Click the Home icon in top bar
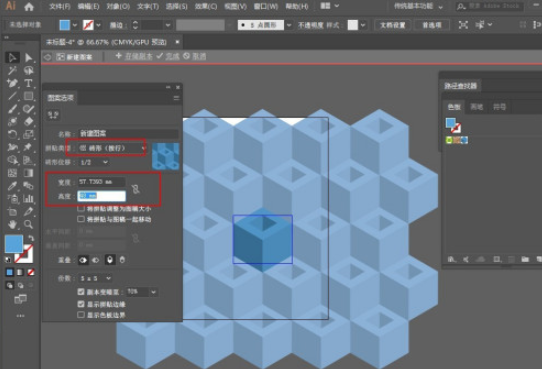This screenshot has height=369, width=542. pyautogui.click(x=29, y=7)
